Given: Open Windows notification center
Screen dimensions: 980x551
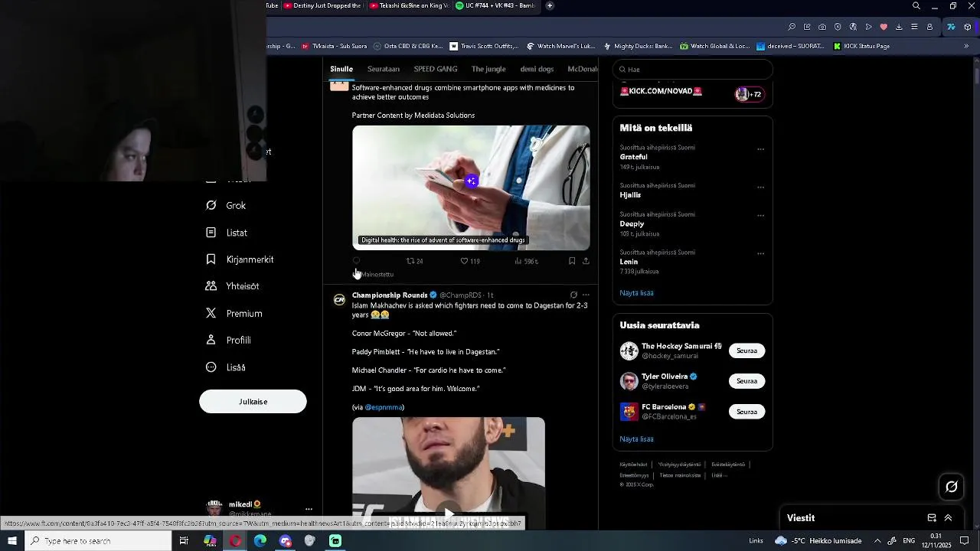Looking at the screenshot, I should click(x=965, y=541).
